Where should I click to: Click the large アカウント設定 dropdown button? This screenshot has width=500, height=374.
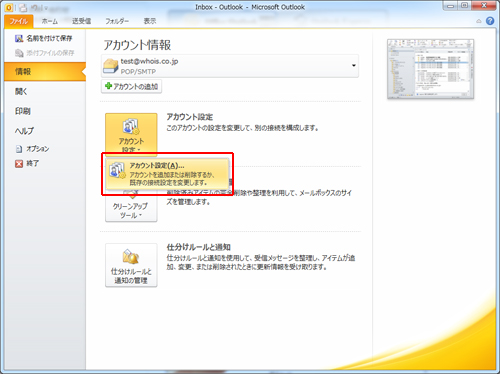click(131, 135)
